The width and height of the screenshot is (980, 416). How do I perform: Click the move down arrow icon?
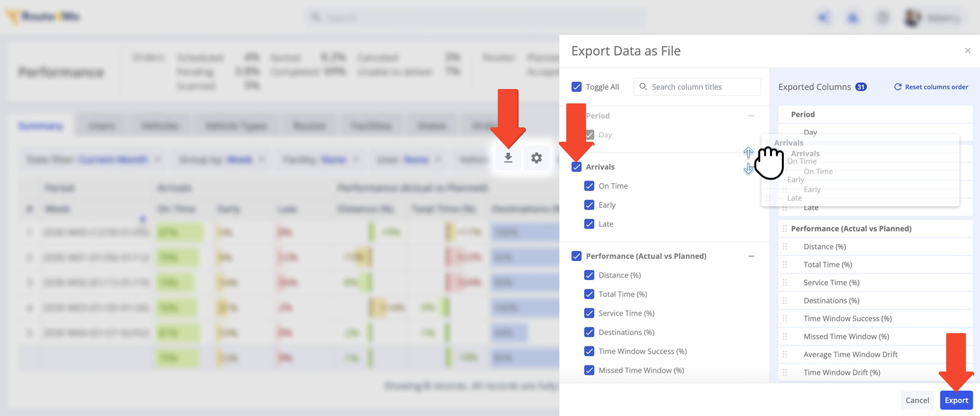(x=748, y=169)
